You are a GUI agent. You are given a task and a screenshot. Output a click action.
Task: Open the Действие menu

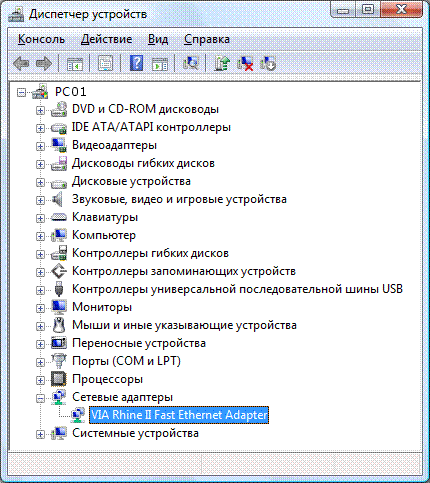tap(107, 39)
